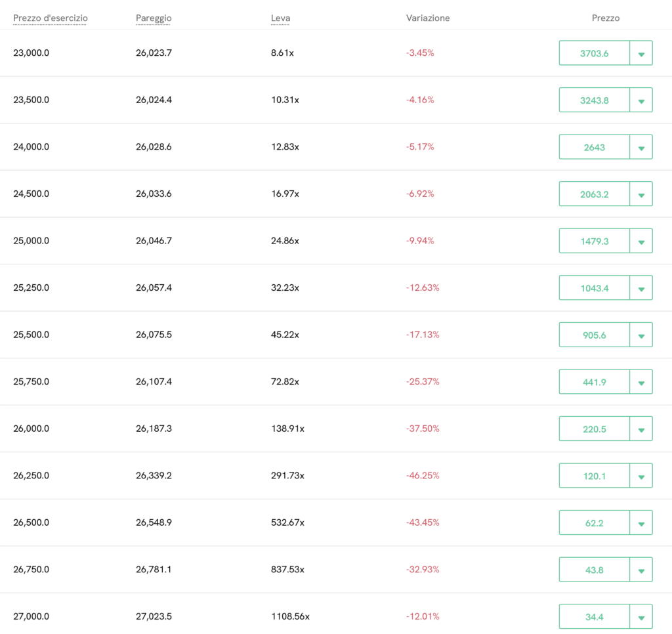This screenshot has width=672, height=634.
Task: Select the row with strike 25,000.0
Action: pos(336,241)
